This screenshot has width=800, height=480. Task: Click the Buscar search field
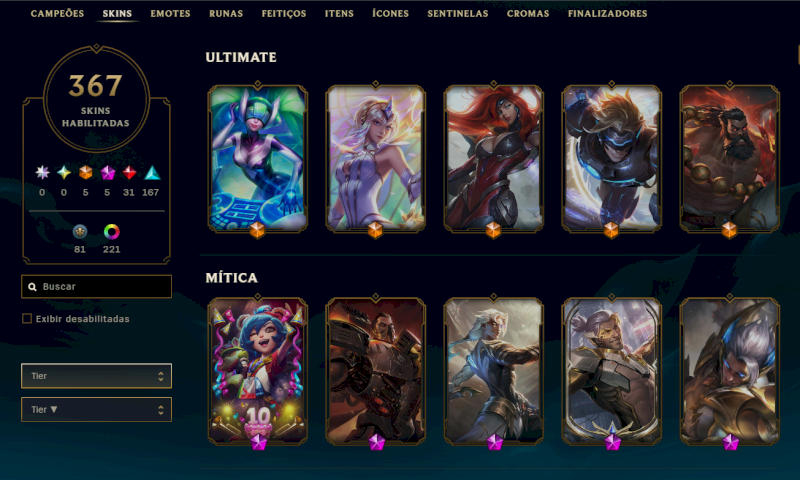(96, 287)
